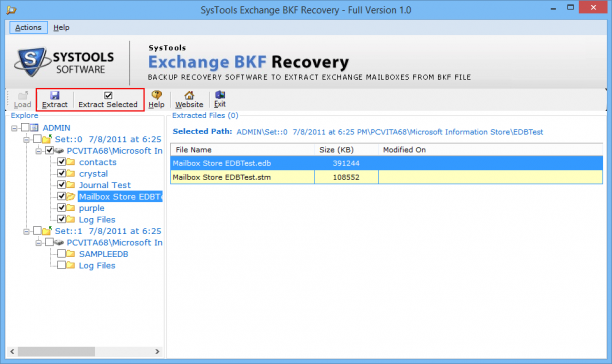Sort by the Size (KB) column header

346,150
